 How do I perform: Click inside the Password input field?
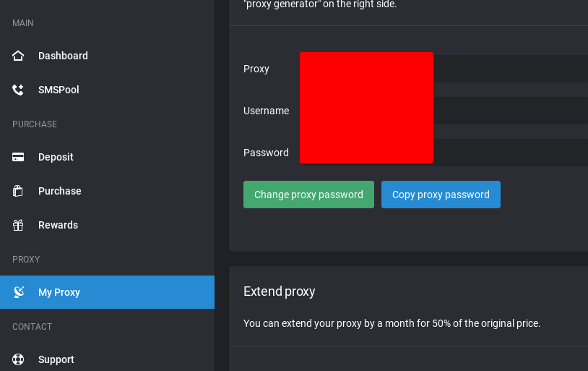click(510, 153)
